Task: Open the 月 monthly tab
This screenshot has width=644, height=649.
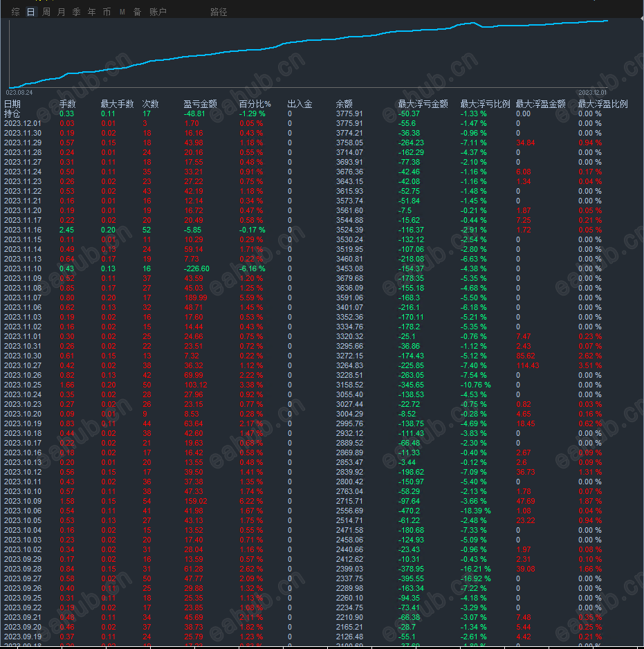Action: 62,12
